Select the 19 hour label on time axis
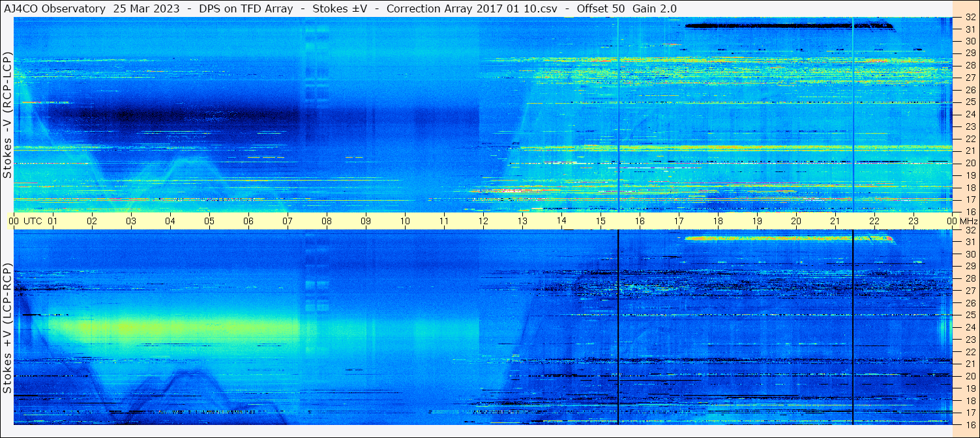This screenshot has height=438, width=980. point(757,221)
